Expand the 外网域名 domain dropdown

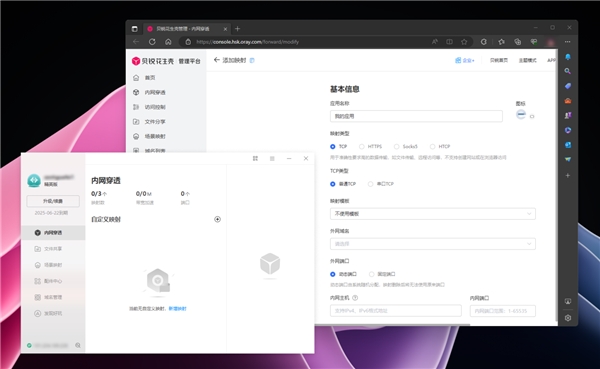[433, 244]
